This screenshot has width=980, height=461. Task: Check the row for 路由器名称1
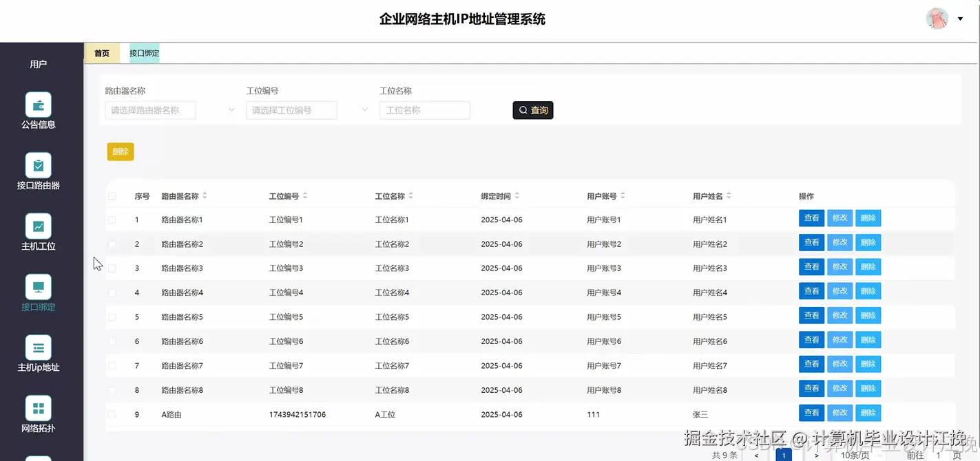click(x=112, y=219)
